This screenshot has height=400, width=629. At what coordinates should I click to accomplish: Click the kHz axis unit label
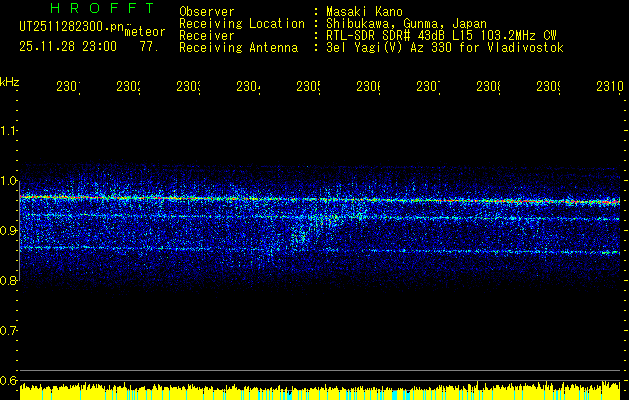pyautogui.click(x=9, y=82)
